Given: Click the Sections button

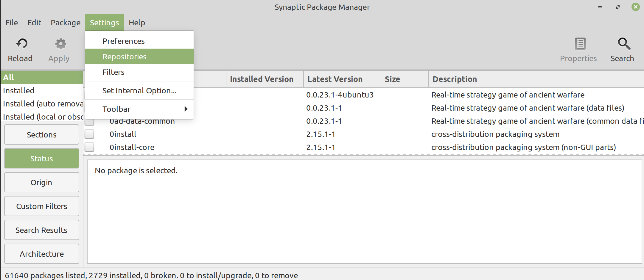Looking at the screenshot, I should [42, 135].
